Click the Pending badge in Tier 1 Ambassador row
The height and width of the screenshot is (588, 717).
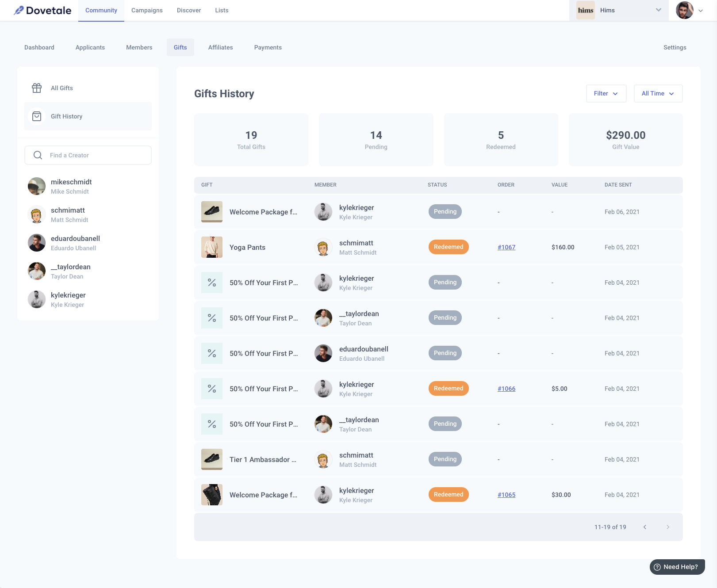tap(445, 459)
